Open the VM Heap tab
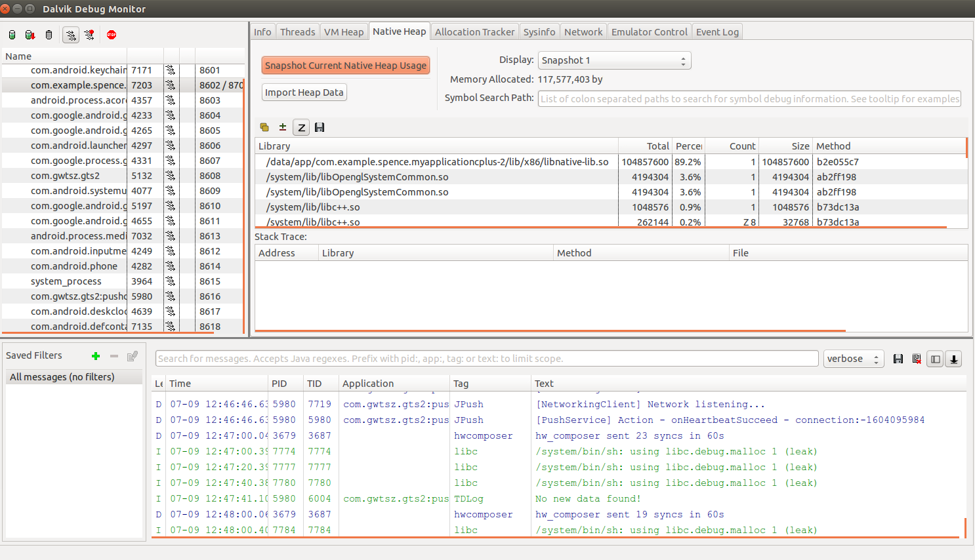Screen dimensions: 975x560 tap(343, 32)
